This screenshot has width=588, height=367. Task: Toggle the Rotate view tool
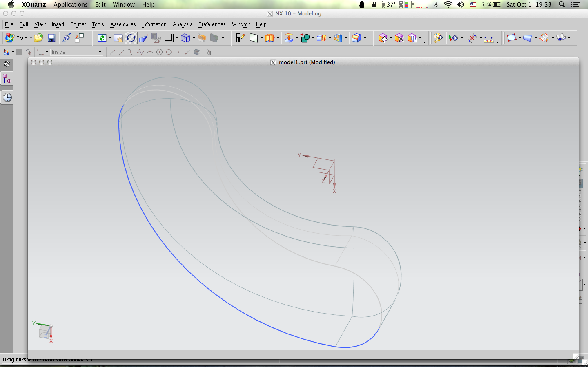pyautogui.click(x=131, y=38)
